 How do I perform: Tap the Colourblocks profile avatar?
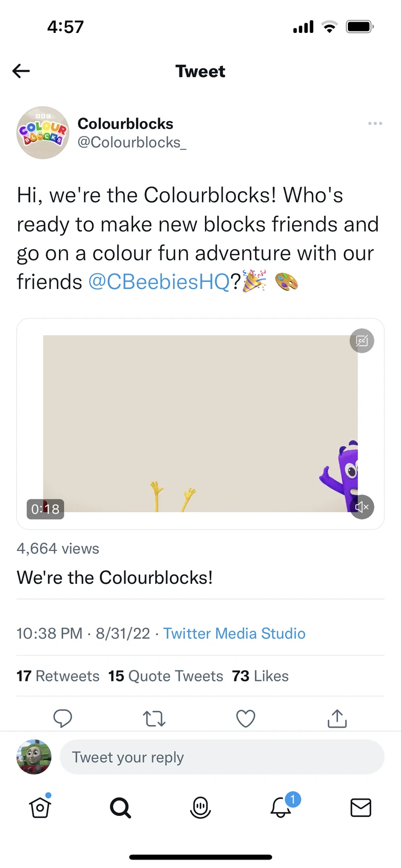point(43,133)
